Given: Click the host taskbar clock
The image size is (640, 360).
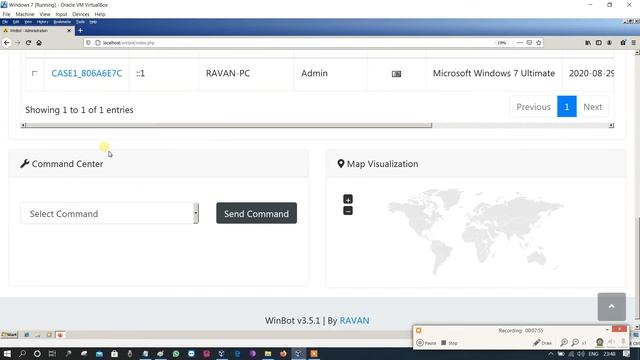Looking at the screenshot, I should 609,354.
